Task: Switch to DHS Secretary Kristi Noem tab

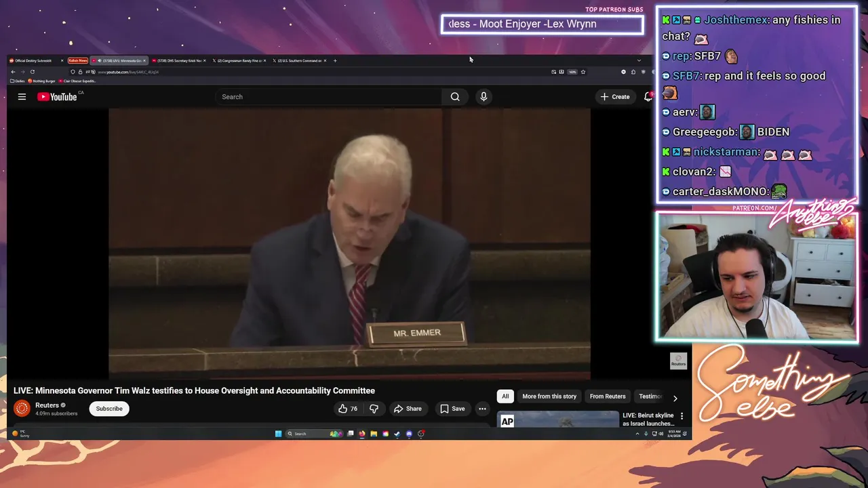Action: point(179,60)
